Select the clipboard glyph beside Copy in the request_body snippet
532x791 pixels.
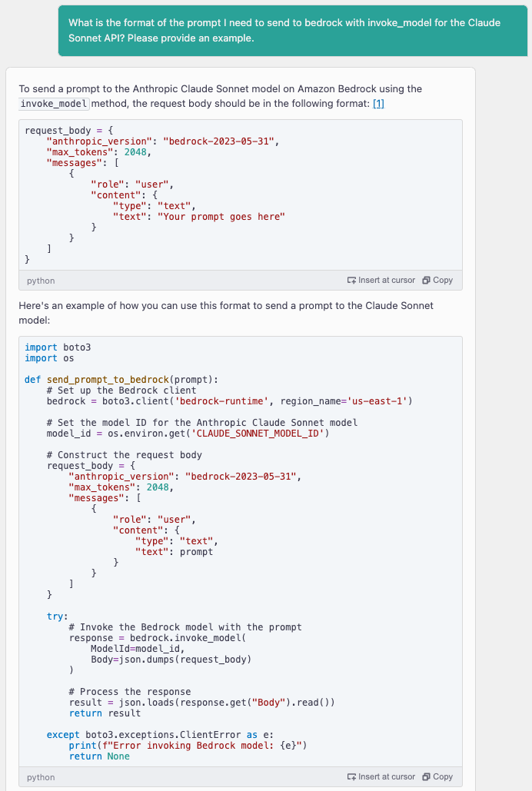pyautogui.click(x=425, y=280)
